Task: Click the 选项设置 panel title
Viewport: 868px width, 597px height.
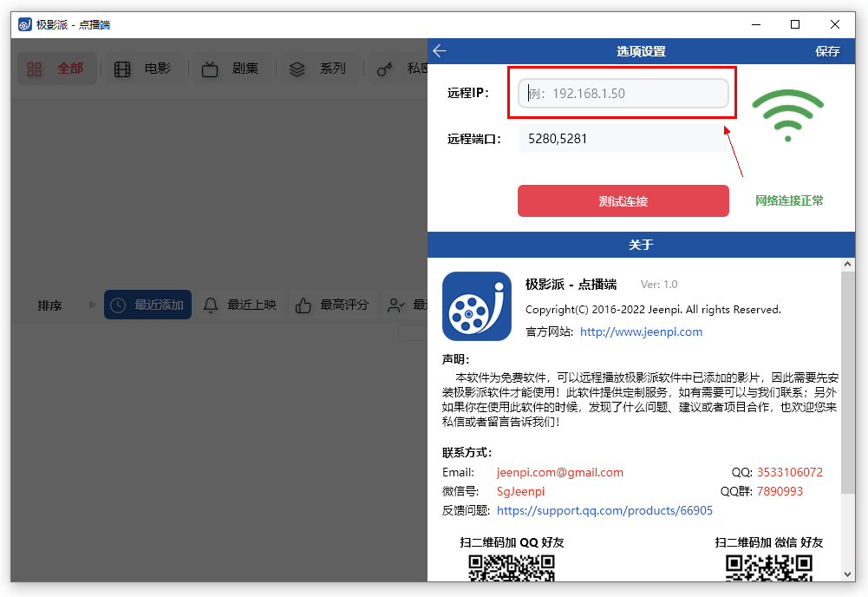Action: click(641, 51)
